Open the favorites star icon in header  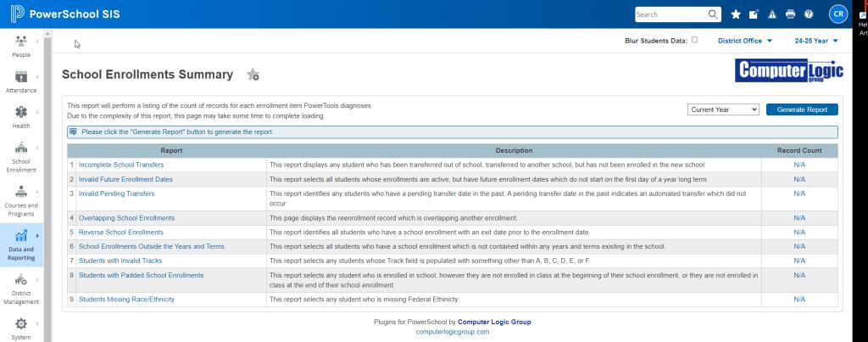(x=736, y=14)
